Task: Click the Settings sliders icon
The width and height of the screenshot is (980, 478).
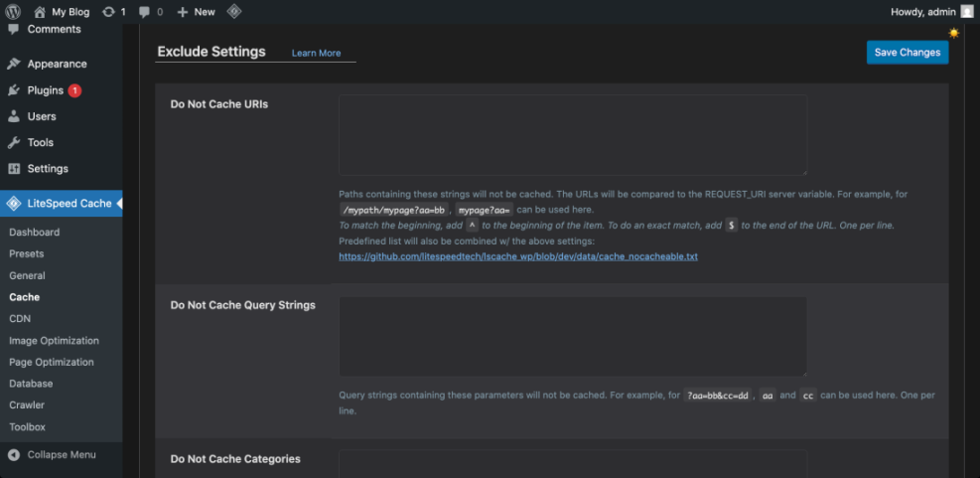Action: point(14,169)
